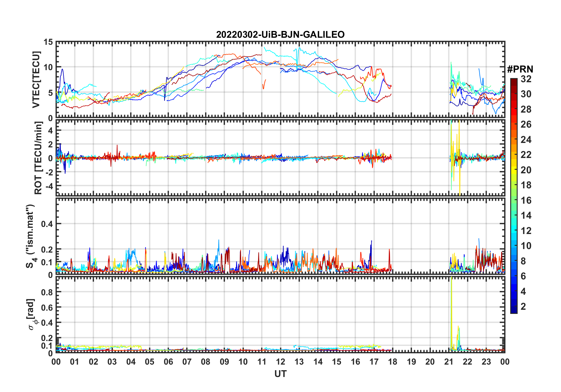
Task: Select colorbar tick label 32
Action: [x=526, y=79]
